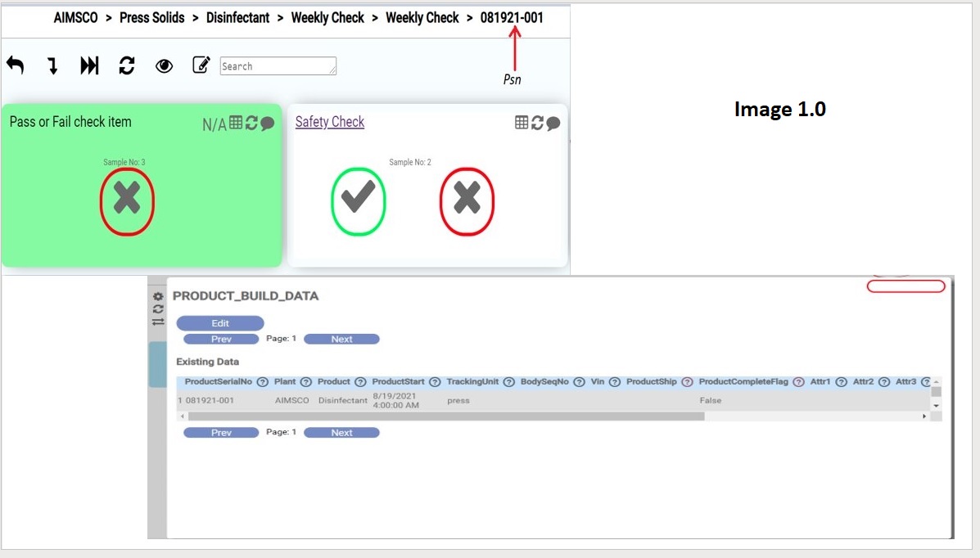The height and width of the screenshot is (558, 980).
Task: Open help icon for Attr1 column
Action: (x=842, y=382)
